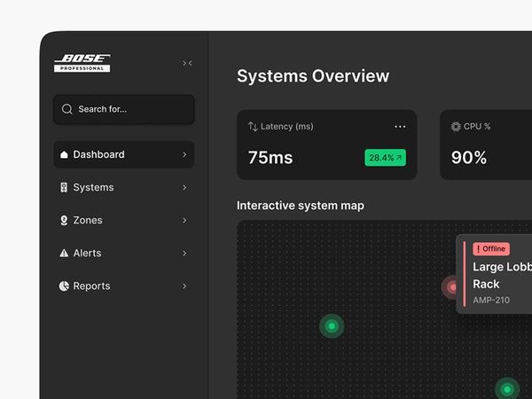Click the green 28.4% trend badge
This screenshot has width=532, height=399.
[x=385, y=158]
